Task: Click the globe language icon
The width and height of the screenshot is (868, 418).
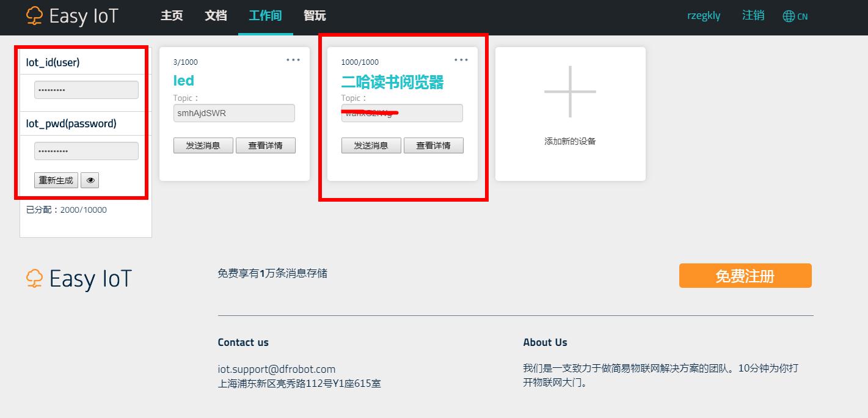Action: coord(789,16)
